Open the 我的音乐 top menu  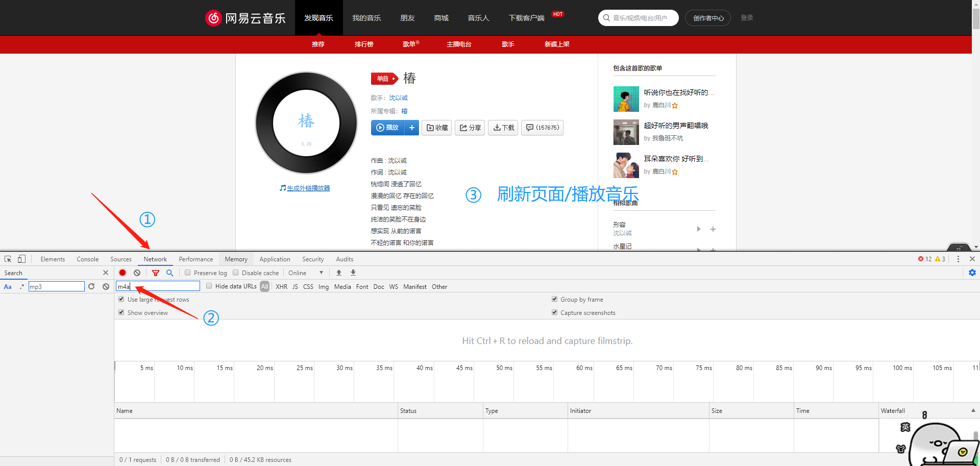coord(366,18)
